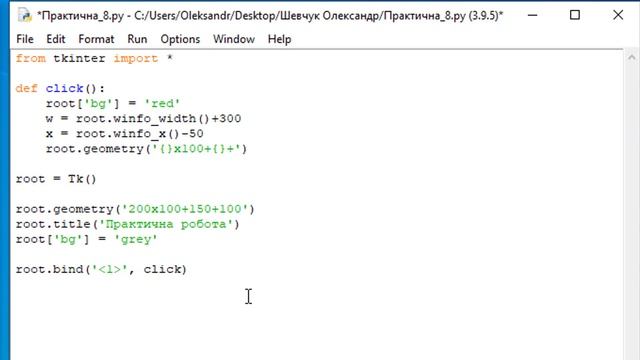Click the root.bind('<1>', click) line

(101, 270)
